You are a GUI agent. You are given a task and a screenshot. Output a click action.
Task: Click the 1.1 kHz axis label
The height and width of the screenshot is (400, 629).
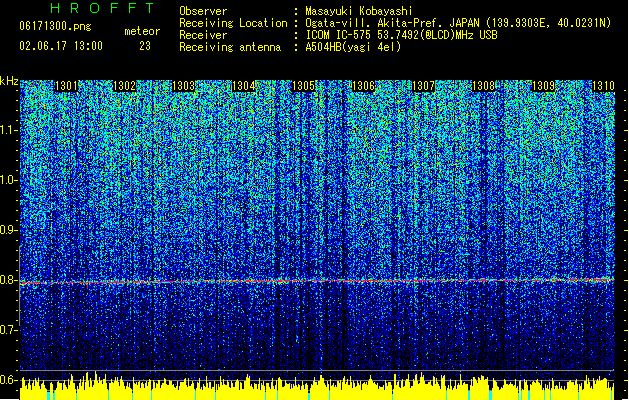point(9,130)
